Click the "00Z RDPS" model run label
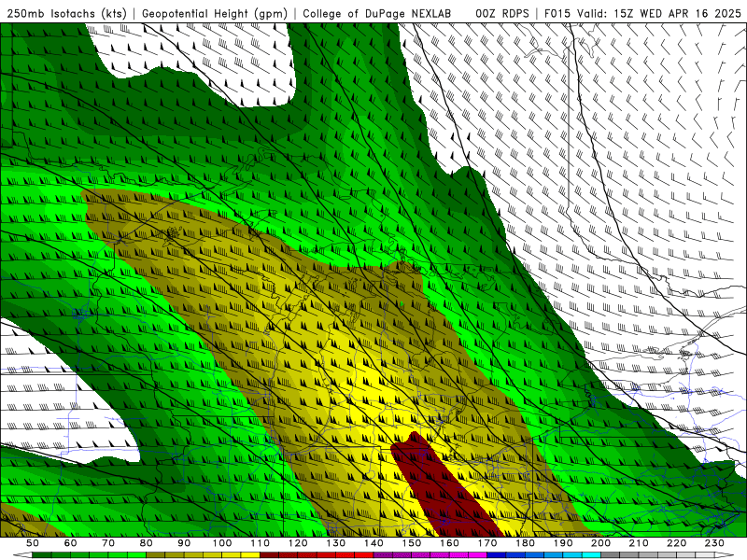This screenshot has width=747, height=560. coord(502,13)
